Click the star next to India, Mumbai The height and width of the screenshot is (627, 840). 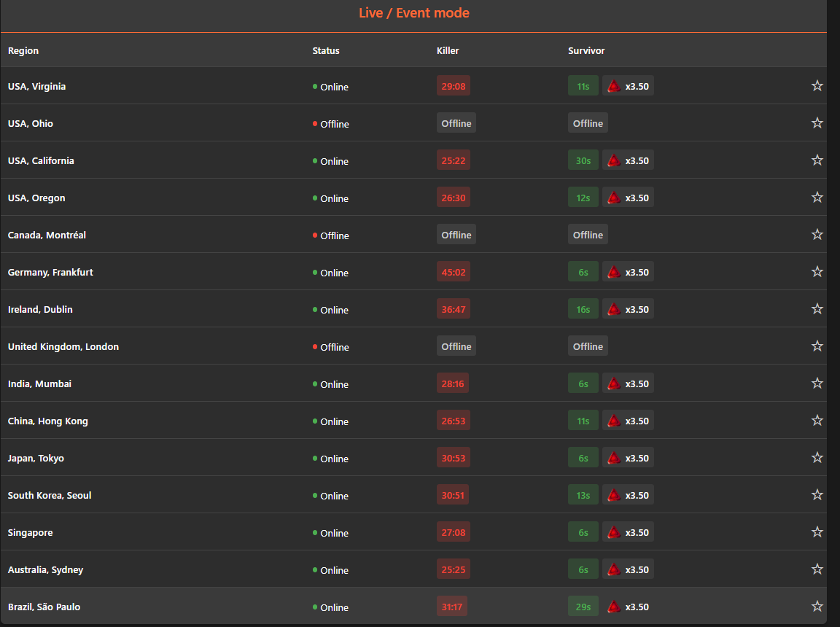tap(817, 383)
